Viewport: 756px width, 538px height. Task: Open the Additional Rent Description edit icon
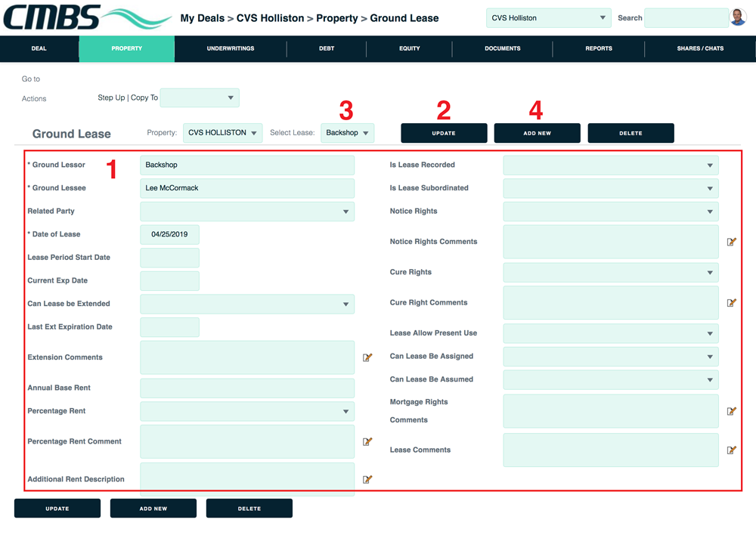coord(367,479)
